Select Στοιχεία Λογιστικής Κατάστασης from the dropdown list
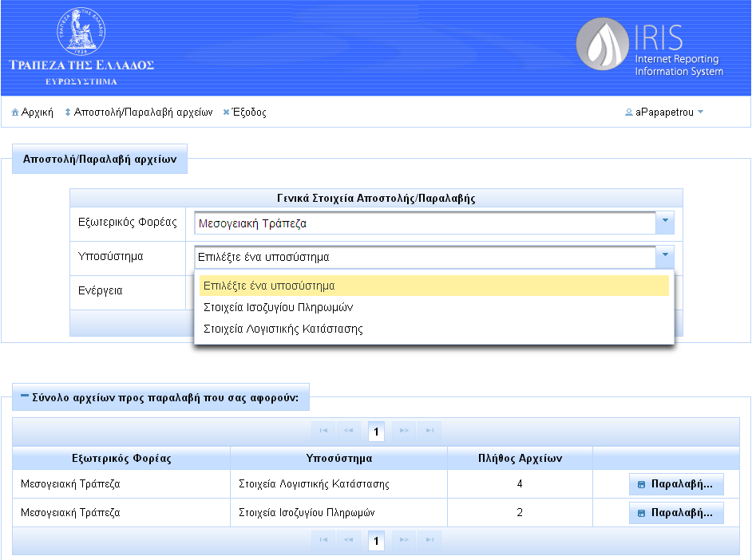This screenshot has width=752, height=560. [434, 329]
